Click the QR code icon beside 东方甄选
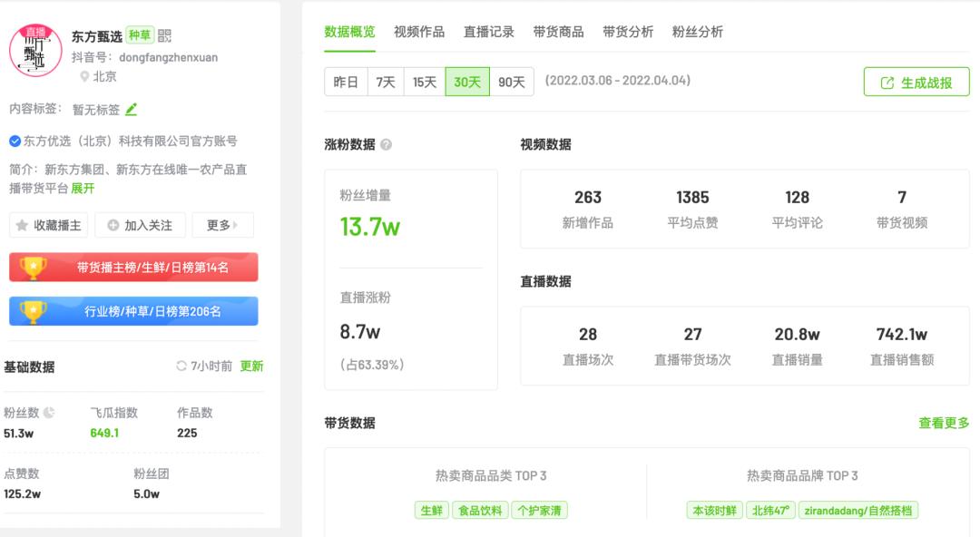 (164, 35)
